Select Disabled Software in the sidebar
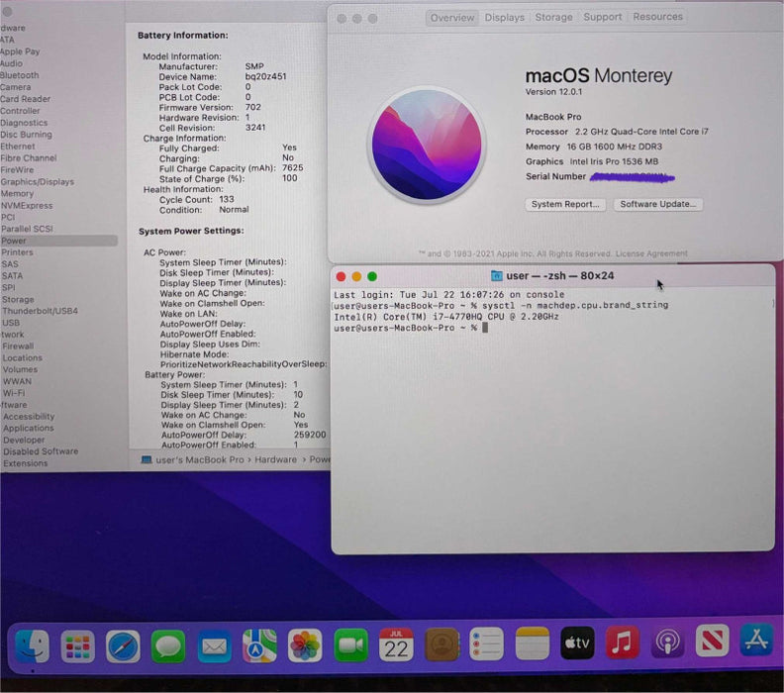The width and height of the screenshot is (784, 693). (x=41, y=451)
